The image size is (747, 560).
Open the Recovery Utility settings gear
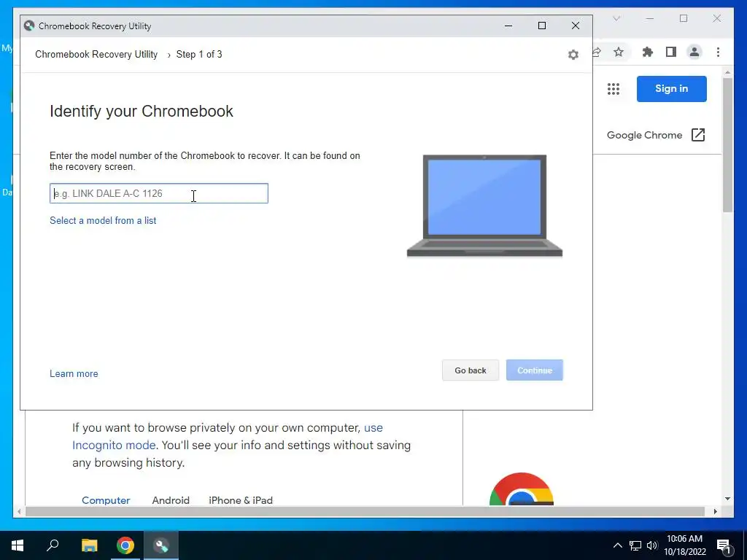(573, 55)
